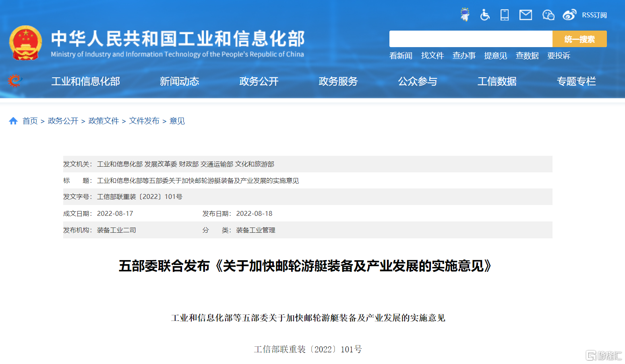
Task: Select the 政务服务 navigation menu
Action: pyautogui.click(x=338, y=81)
